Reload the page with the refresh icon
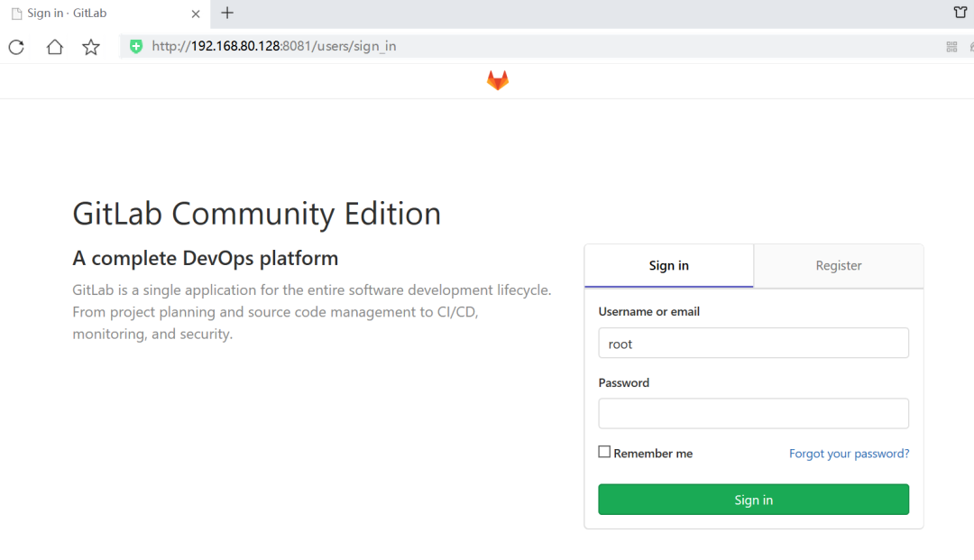974x560 pixels. (x=16, y=47)
